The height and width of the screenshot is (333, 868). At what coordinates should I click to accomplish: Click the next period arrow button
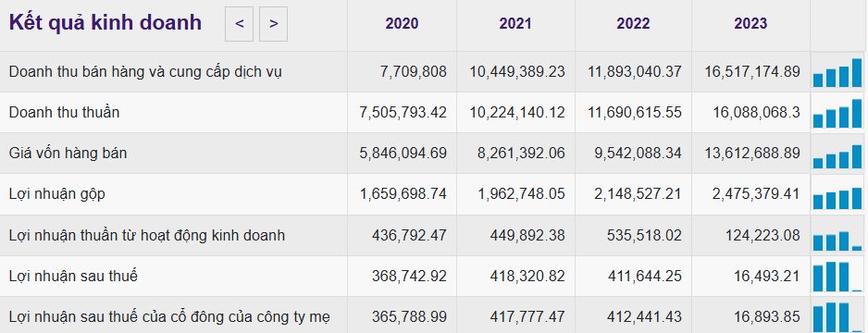pyautogui.click(x=274, y=24)
